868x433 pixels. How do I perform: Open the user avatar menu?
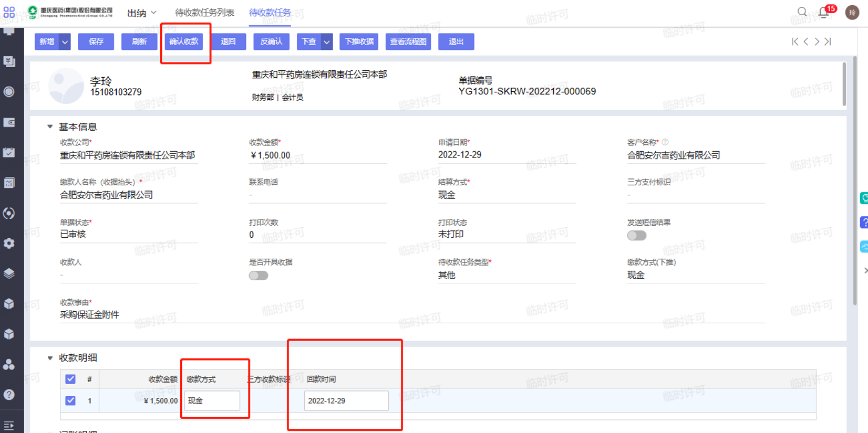pyautogui.click(x=852, y=12)
